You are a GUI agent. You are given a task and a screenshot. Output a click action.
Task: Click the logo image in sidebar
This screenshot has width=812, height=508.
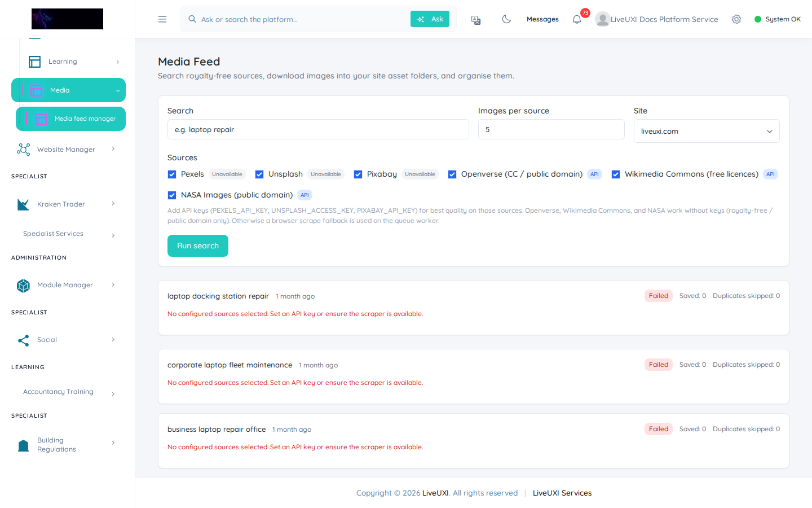(x=67, y=19)
